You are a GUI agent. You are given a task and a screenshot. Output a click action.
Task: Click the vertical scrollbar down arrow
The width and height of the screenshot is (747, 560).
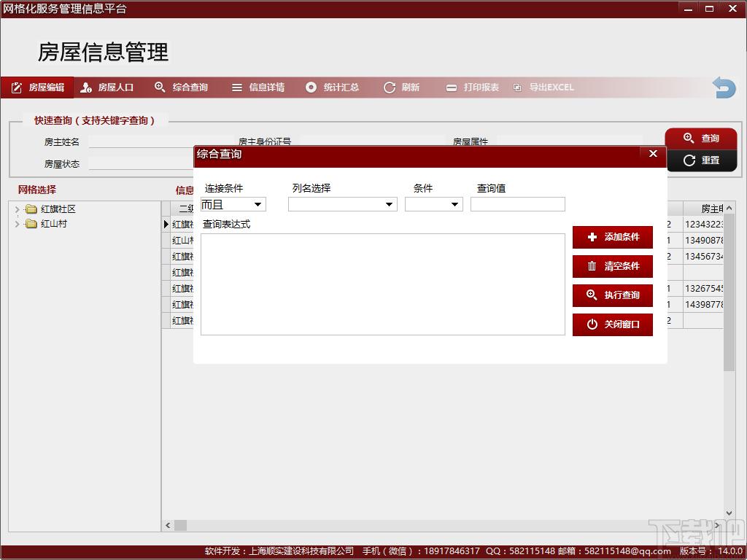729,513
